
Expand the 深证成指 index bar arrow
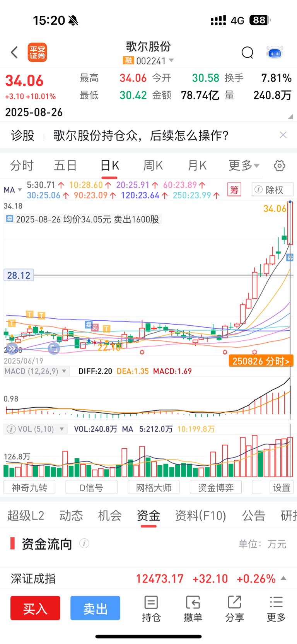click(x=283, y=578)
